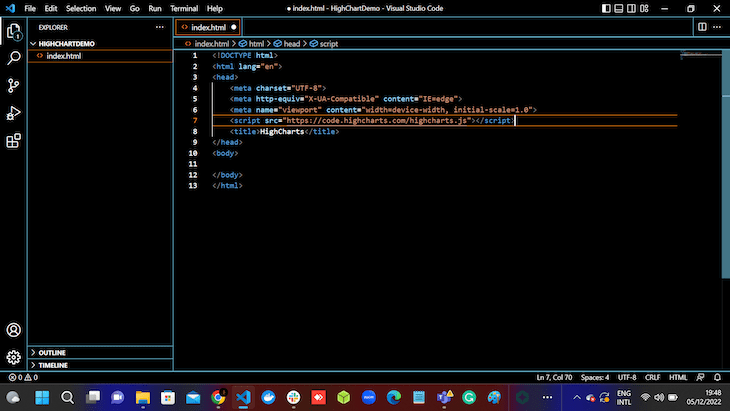The image size is (730, 411).
Task: Open the Terminal menu
Action: 183,8
